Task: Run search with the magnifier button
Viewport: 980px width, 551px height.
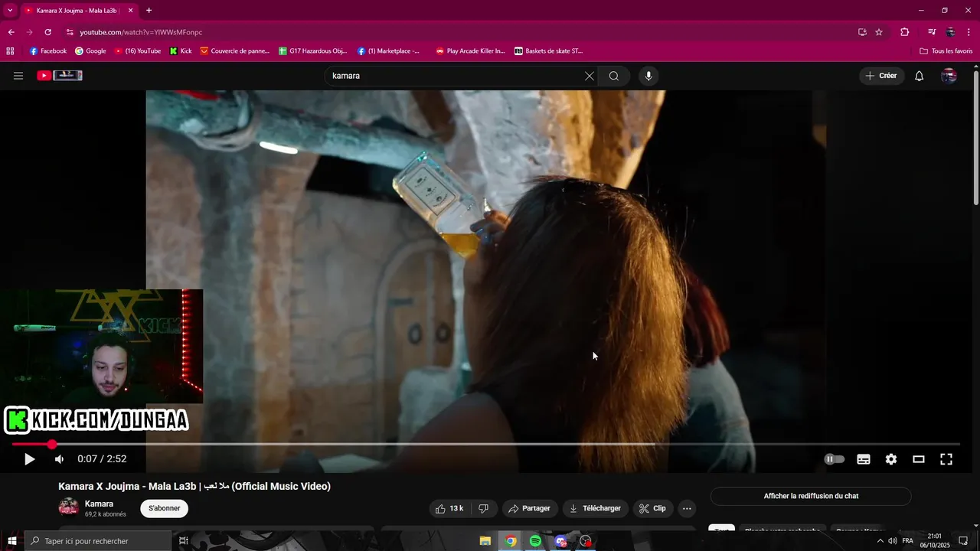Action: (x=614, y=76)
